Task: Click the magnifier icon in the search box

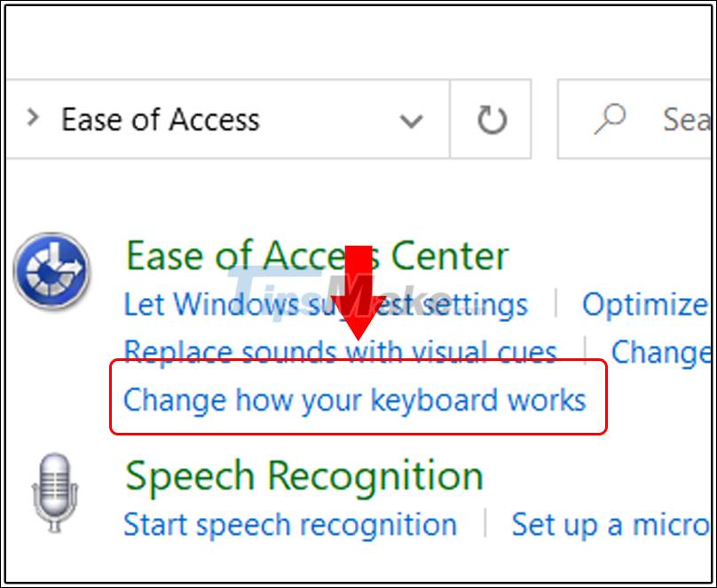Action: pyautogui.click(x=609, y=116)
